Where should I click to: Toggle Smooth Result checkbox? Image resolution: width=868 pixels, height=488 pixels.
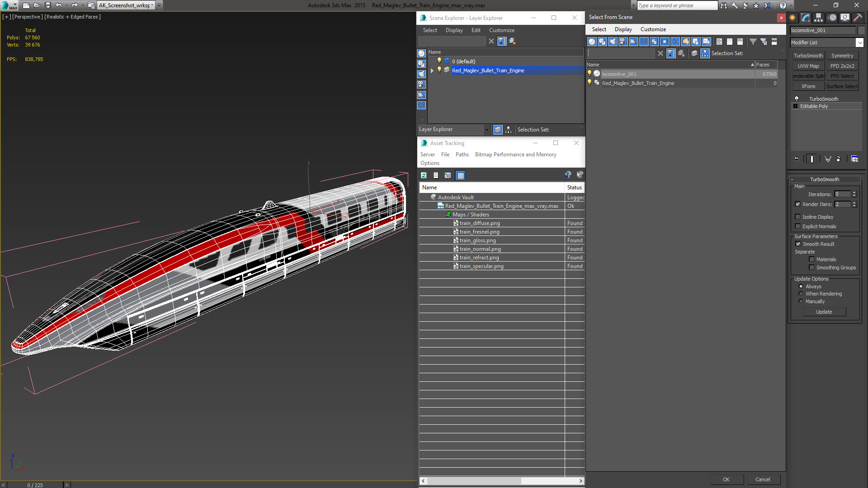click(798, 244)
